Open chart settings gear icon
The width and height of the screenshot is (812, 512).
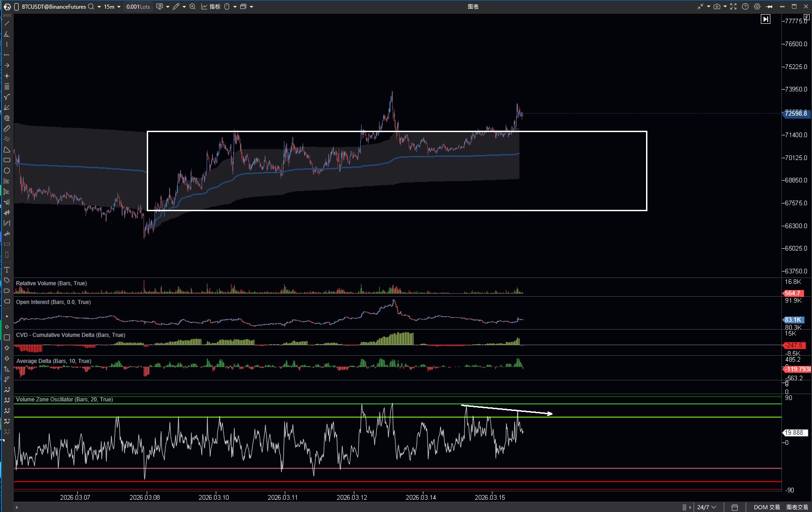757,6
